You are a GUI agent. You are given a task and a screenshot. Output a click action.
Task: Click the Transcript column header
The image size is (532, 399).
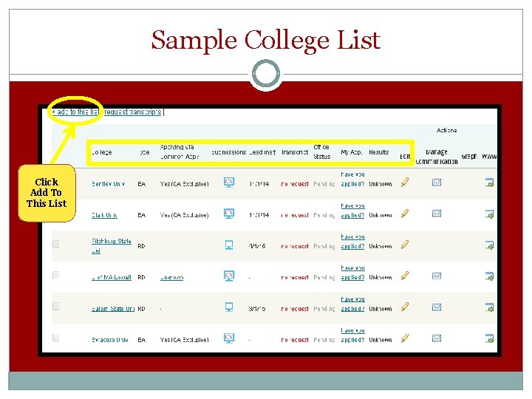tap(295, 152)
